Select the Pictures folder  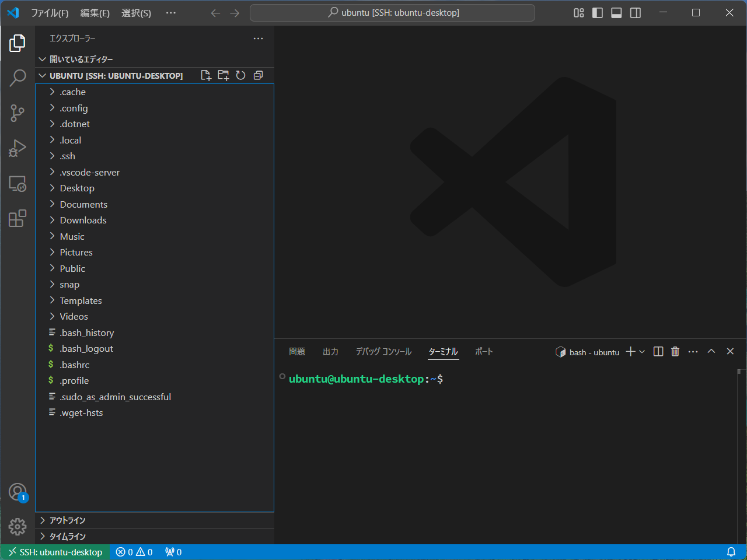pos(155,253)
